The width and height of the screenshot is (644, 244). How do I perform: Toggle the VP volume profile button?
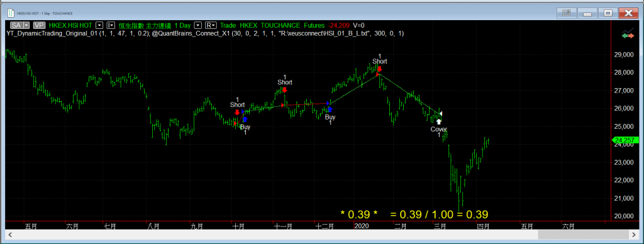(x=40, y=25)
